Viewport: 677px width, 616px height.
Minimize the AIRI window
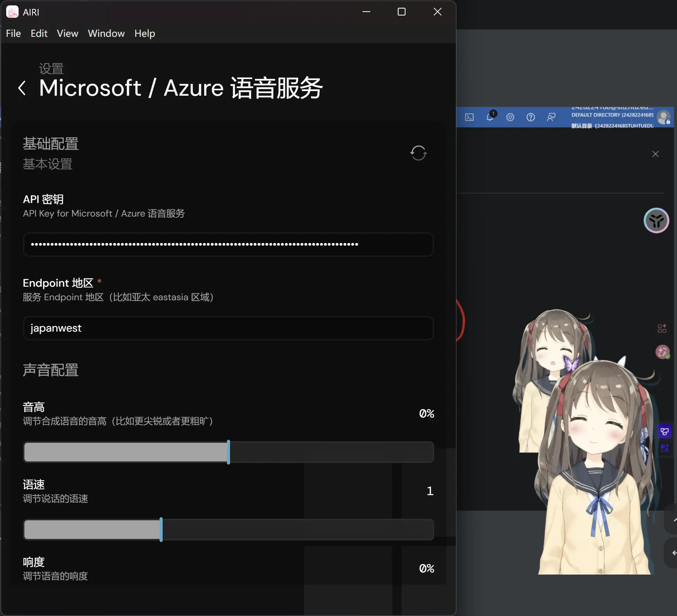(366, 12)
